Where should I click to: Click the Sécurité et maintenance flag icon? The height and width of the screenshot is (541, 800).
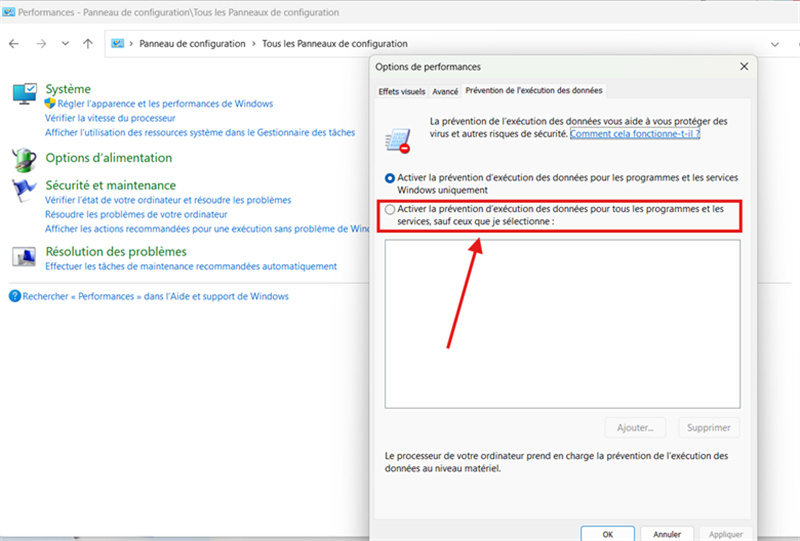[x=24, y=189]
